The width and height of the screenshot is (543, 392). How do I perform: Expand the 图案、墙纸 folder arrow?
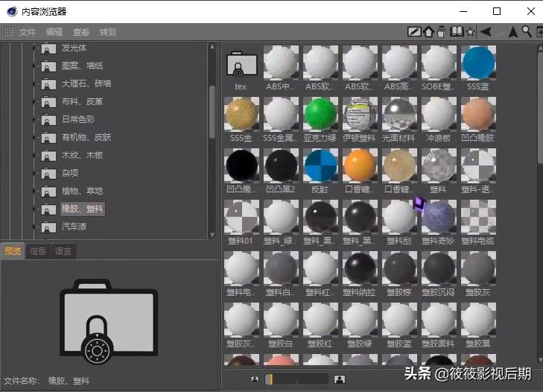[34, 66]
